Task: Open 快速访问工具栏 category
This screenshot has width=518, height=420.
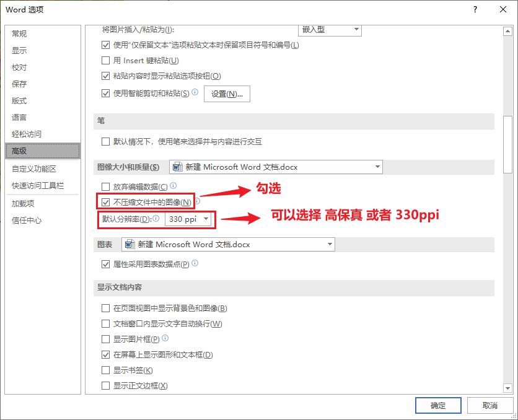Action: (43, 186)
